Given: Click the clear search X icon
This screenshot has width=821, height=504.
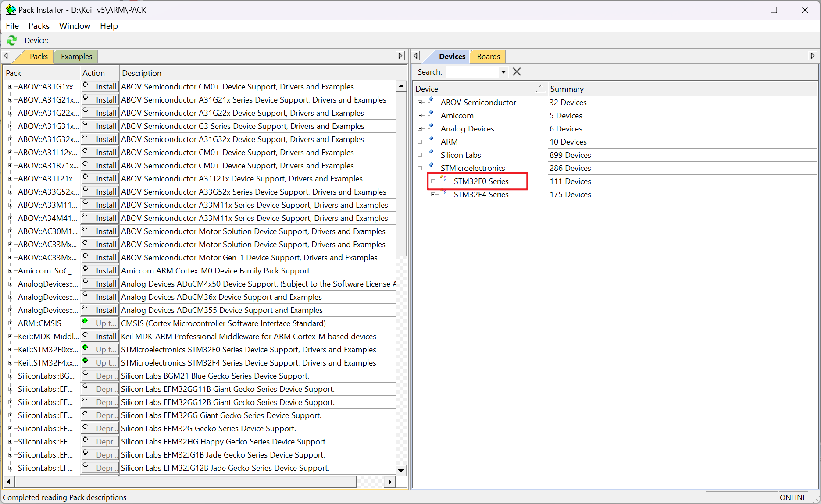Looking at the screenshot, I should 517,72.
